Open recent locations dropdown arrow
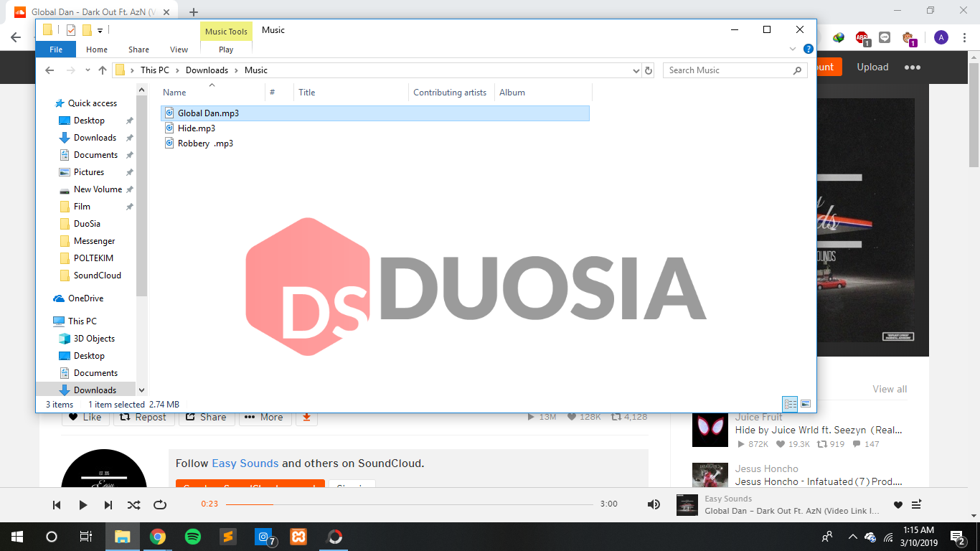 pos(88,70)
